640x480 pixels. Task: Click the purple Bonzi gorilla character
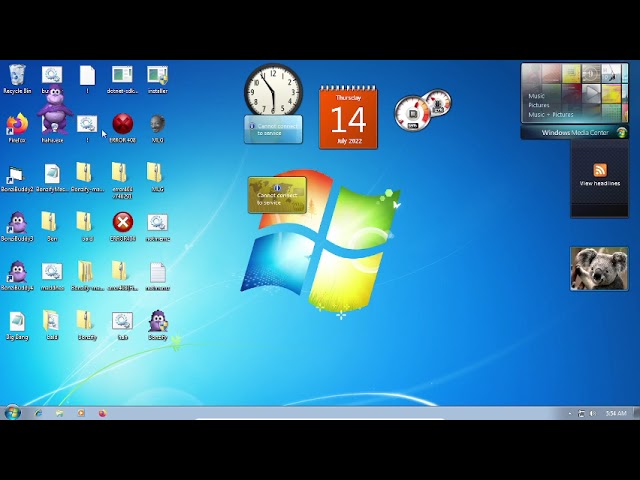click(x=55, y=110)
